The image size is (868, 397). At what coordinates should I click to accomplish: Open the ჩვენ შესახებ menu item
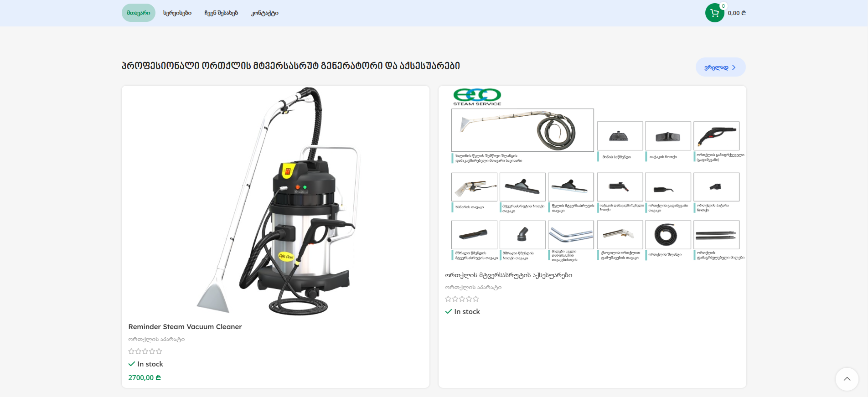click(221, 13)
